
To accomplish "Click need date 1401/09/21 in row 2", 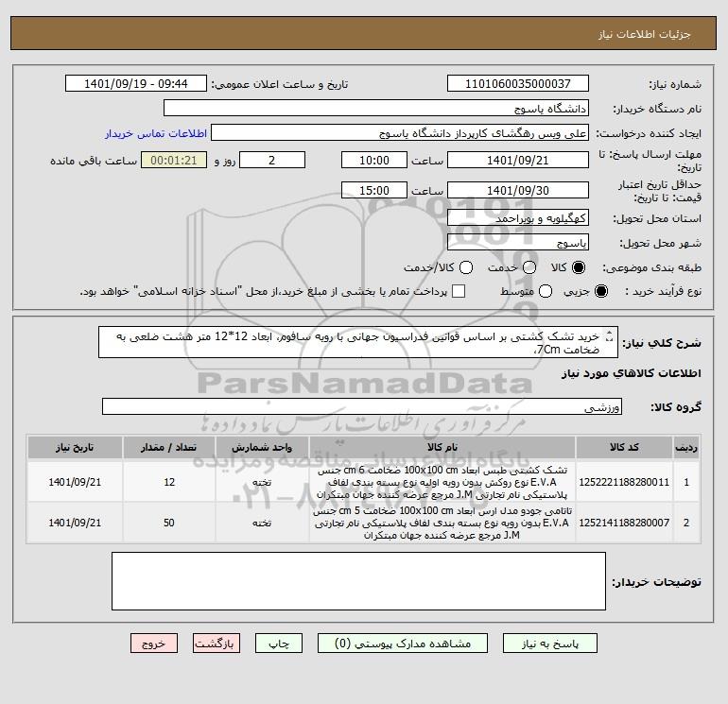I will point(75,523).
